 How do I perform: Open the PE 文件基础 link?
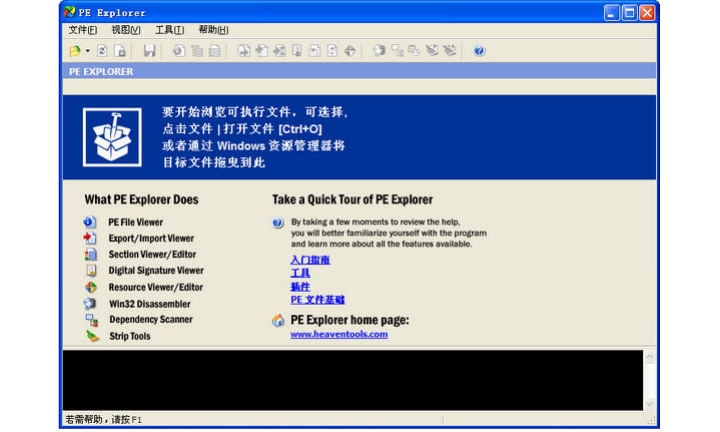point(317,300)
